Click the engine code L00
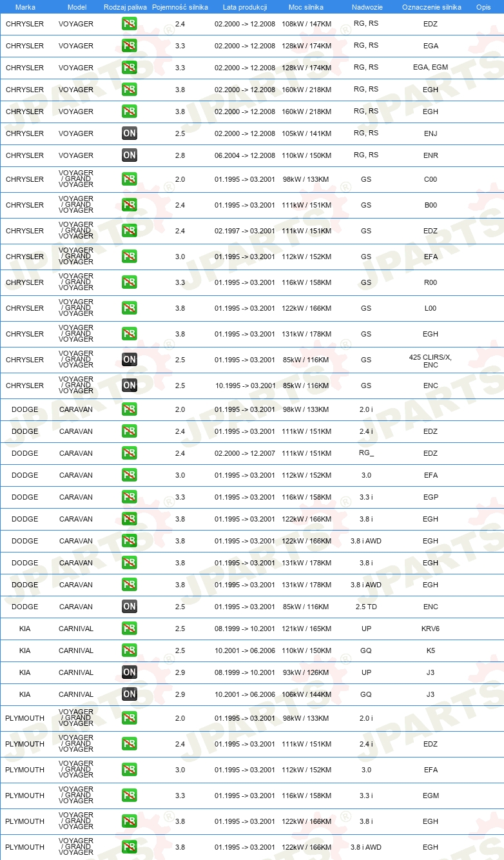This screenshot has width=504, height=860. 431,308
